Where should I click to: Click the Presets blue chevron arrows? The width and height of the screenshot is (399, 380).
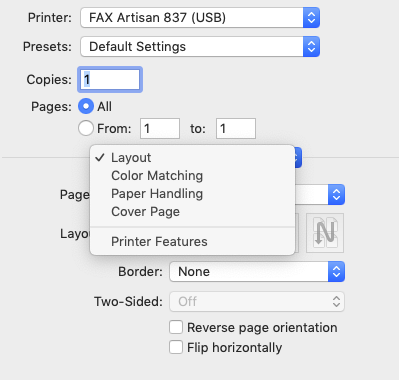tap(311, 47)
